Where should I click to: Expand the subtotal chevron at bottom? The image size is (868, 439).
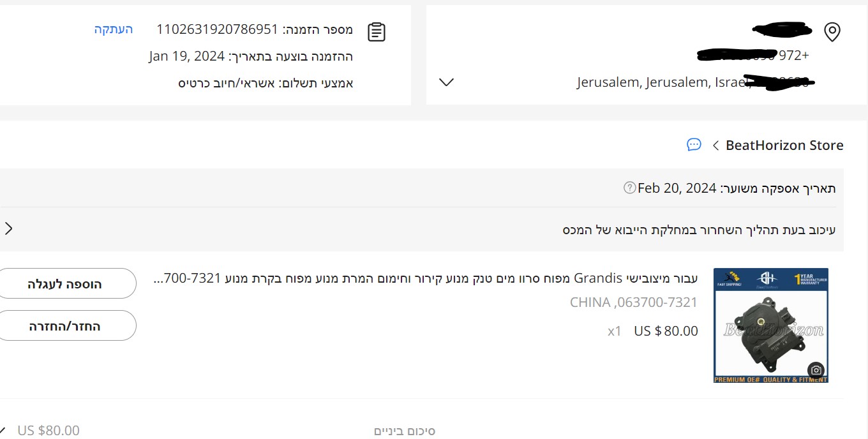pos(3,431)
